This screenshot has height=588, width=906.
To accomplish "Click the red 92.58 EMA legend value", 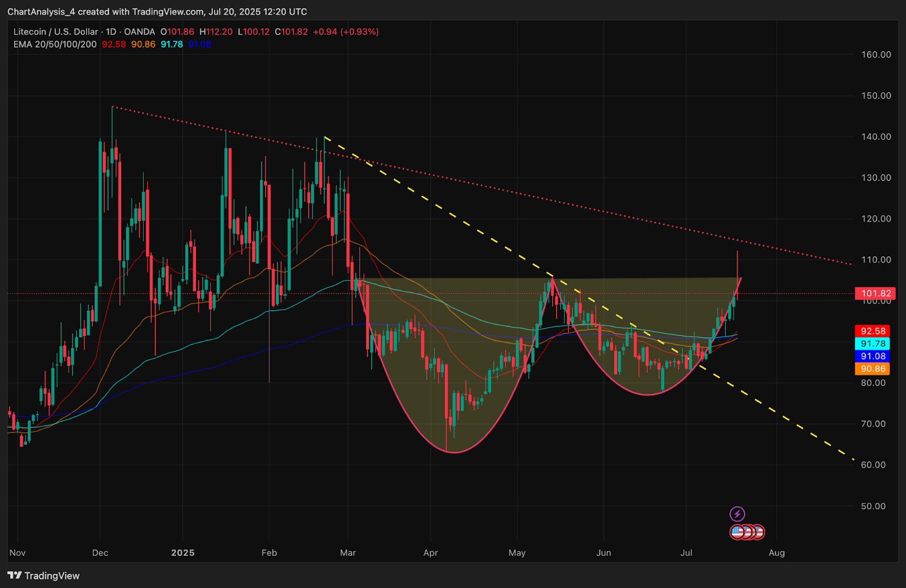I will (x=114, y=44).
